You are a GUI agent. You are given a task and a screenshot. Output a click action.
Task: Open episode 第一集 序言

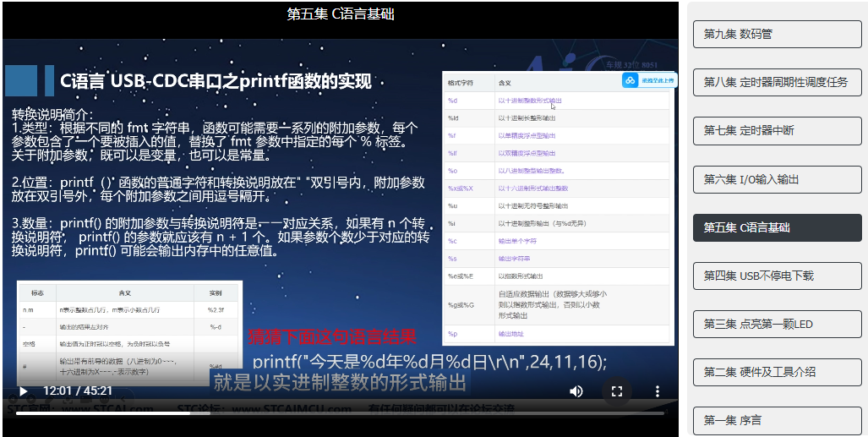coord(778,420)
